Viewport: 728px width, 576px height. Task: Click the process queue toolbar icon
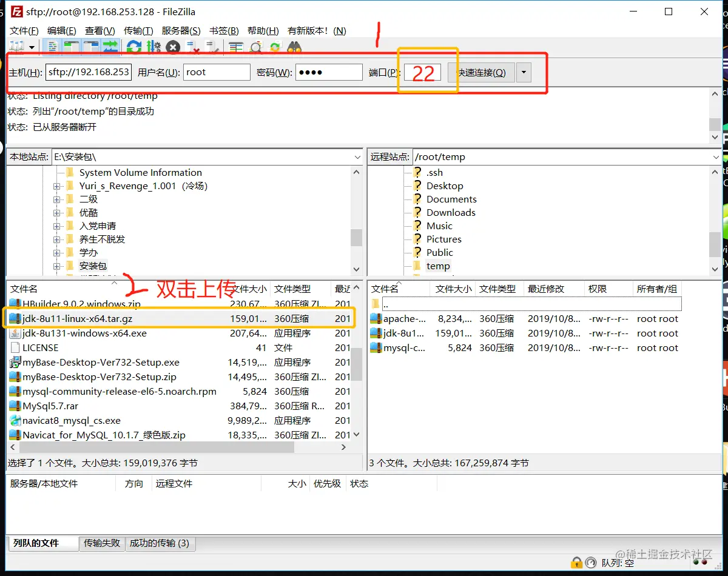(x=153, y=47)
